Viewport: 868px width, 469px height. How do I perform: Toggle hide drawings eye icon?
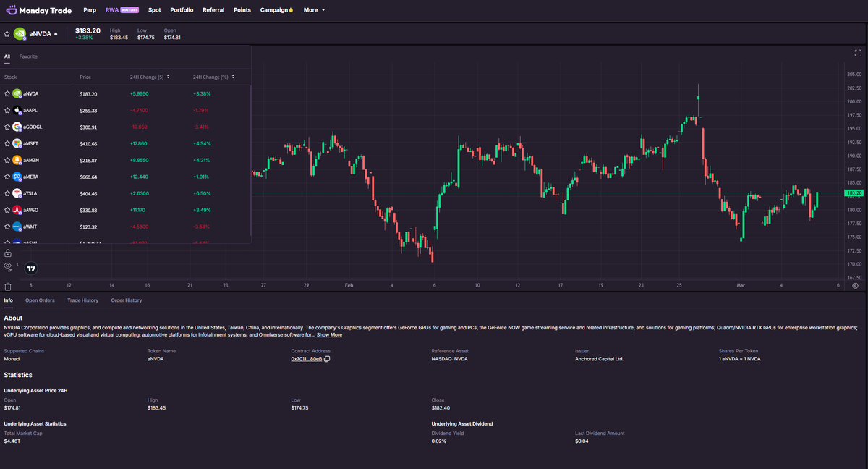[x=7, y=266]
